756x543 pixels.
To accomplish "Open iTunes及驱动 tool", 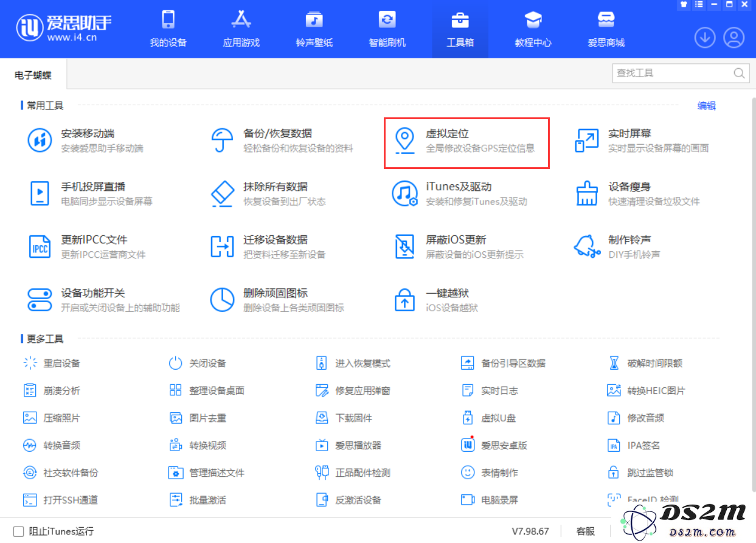I will [459, 193].
